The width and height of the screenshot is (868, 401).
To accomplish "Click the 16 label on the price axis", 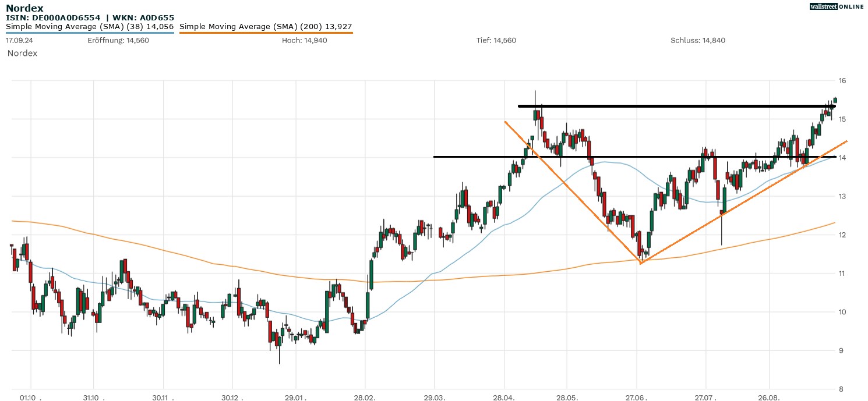I will point(858,80).
